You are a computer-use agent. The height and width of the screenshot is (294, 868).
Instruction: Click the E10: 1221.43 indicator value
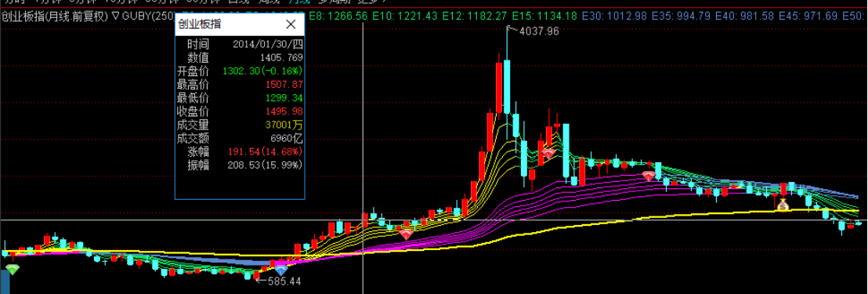click(405, 16)
